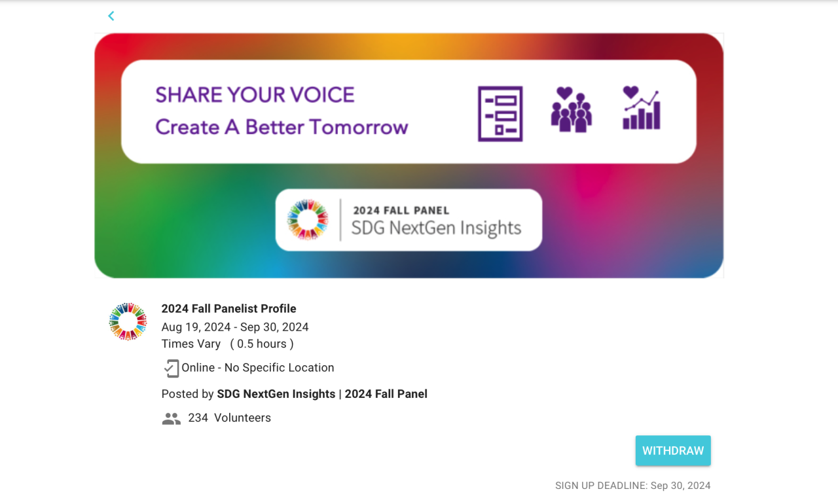Click the back chevron arrow

pyautogui.click(x=111, y=16)
